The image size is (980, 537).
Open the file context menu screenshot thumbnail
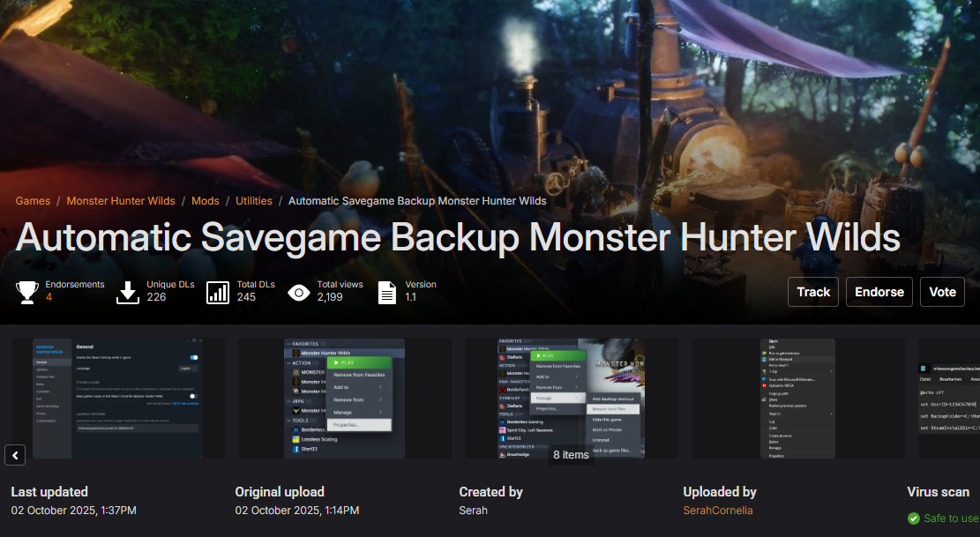tap(797, 399)
